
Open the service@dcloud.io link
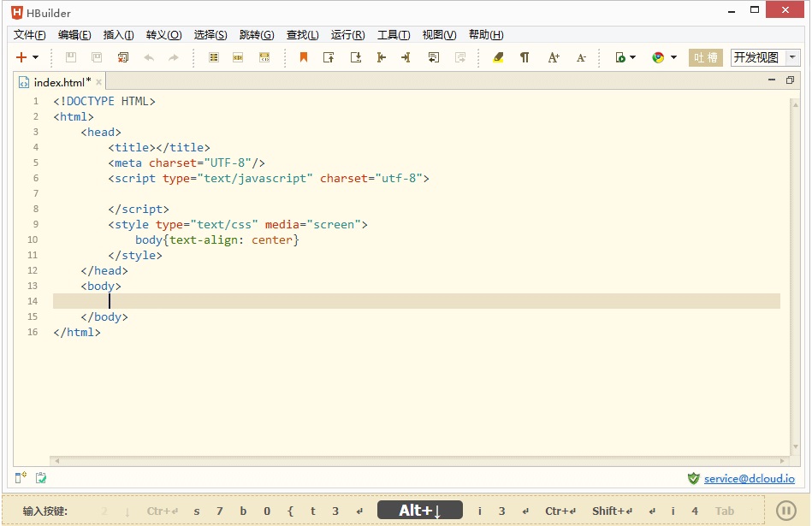click(x=749, y=479)
